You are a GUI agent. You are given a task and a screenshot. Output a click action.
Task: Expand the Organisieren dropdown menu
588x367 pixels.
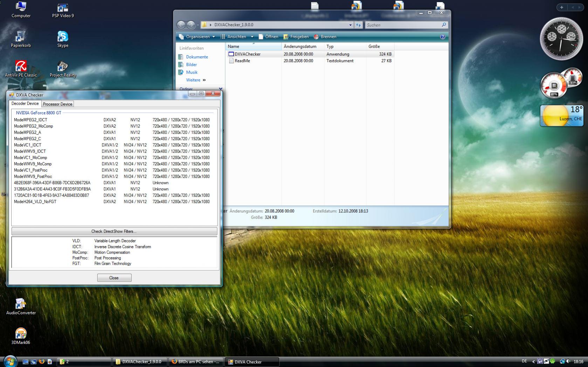197,37
